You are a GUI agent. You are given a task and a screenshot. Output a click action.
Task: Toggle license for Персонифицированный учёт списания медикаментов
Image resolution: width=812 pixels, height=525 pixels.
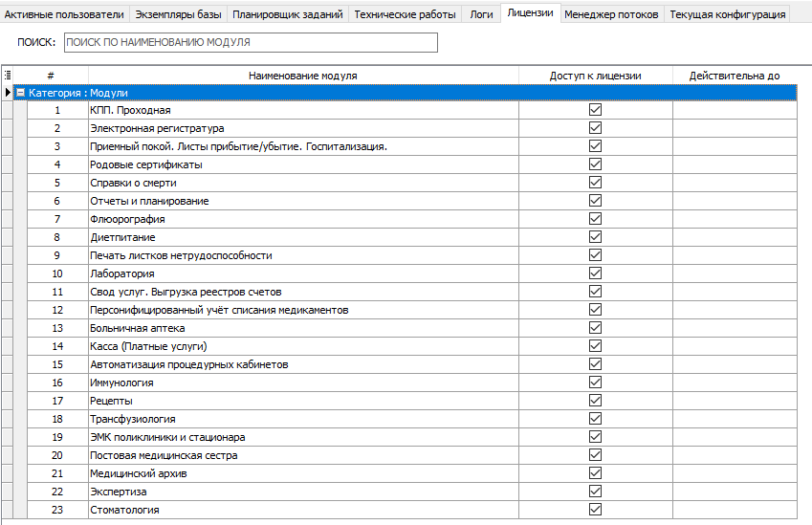click(x=596, y=310)
